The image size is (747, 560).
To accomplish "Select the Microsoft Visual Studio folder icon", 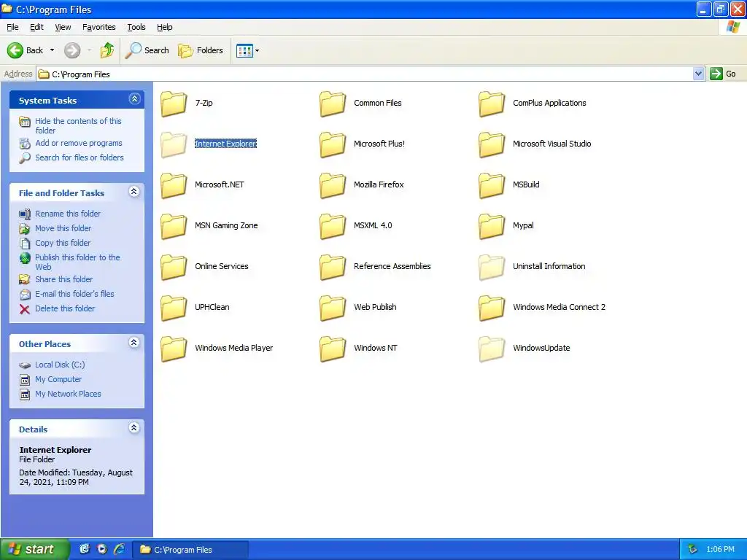I will (x=492, y=144).
